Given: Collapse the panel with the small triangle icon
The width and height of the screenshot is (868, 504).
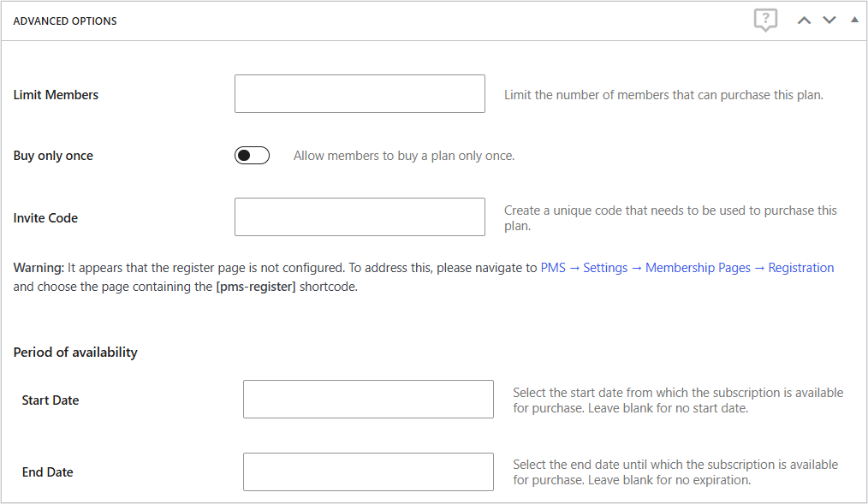Looking at the screenshot, I should tap(853, 19).
